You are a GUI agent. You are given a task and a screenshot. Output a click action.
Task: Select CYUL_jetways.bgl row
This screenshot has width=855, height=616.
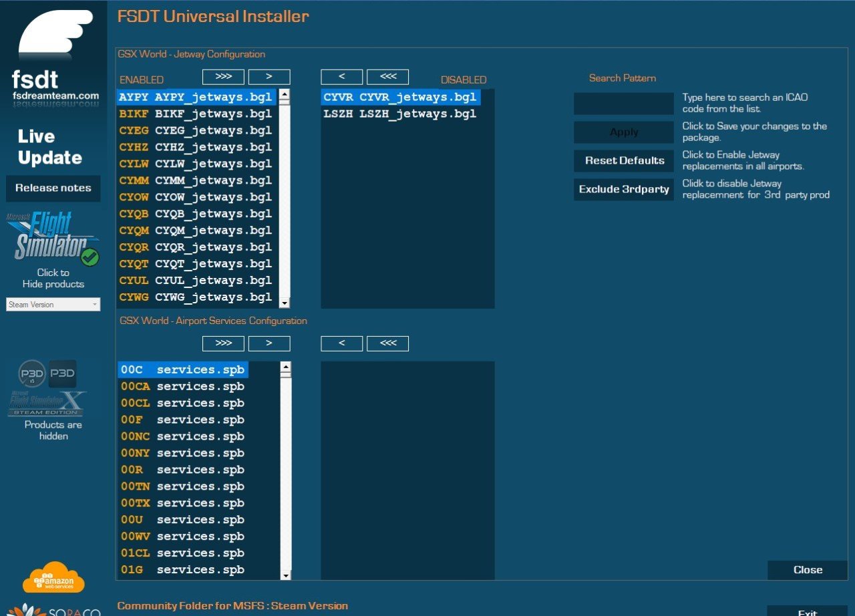click(x=197, y=281)
